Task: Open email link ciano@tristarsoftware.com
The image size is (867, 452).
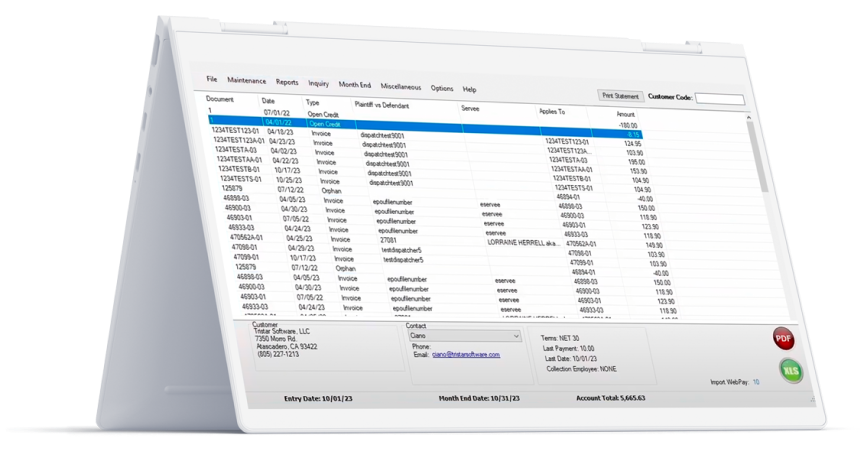Action: 466,354
